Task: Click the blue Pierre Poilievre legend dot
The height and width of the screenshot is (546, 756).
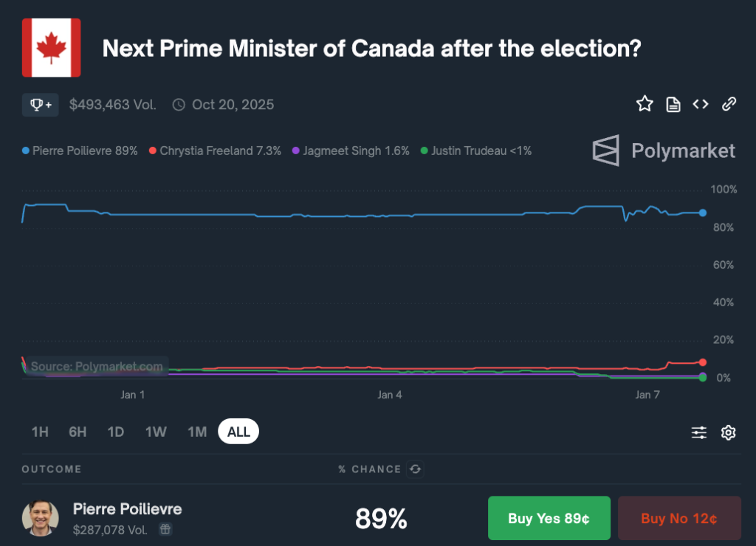Action: pyautogui.click(x=26, y=151)
